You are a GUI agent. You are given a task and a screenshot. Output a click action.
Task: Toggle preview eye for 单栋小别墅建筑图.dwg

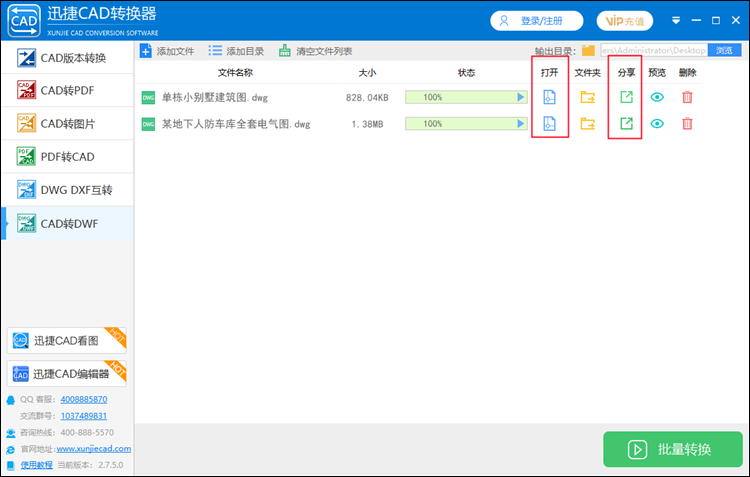657,97
